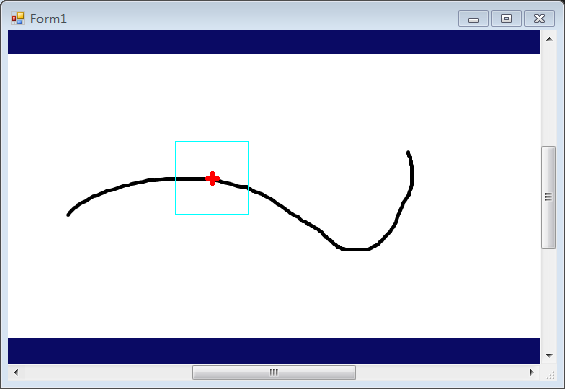Image resolution: width=565 pixels, height=389 pixels.
Task: Click horizontal scrollbar track left of thumb
Action: tap(108, 372)
